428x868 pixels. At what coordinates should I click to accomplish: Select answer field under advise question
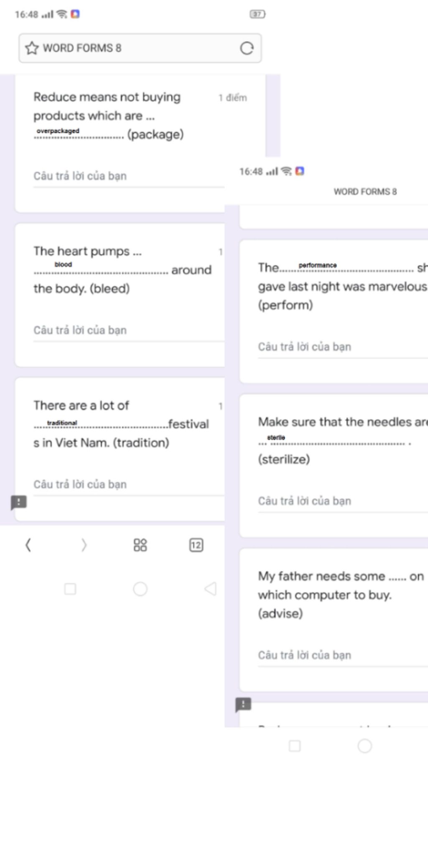click(x=343, y=656)
